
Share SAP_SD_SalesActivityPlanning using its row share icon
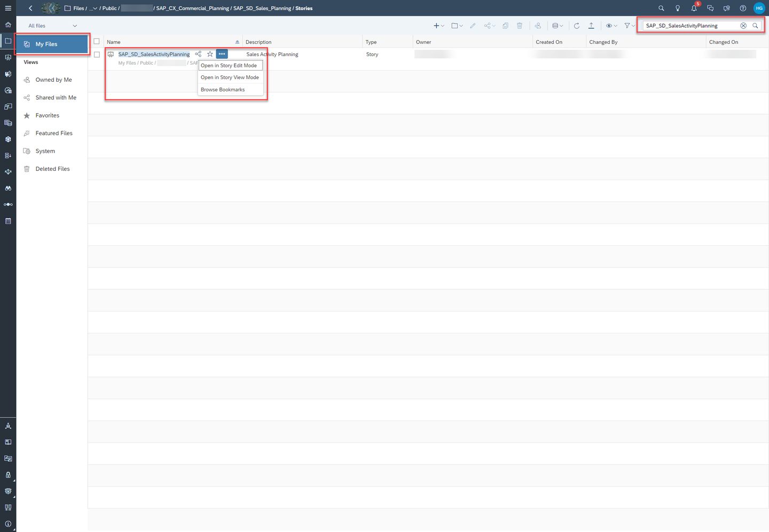(x=198, y=54)
